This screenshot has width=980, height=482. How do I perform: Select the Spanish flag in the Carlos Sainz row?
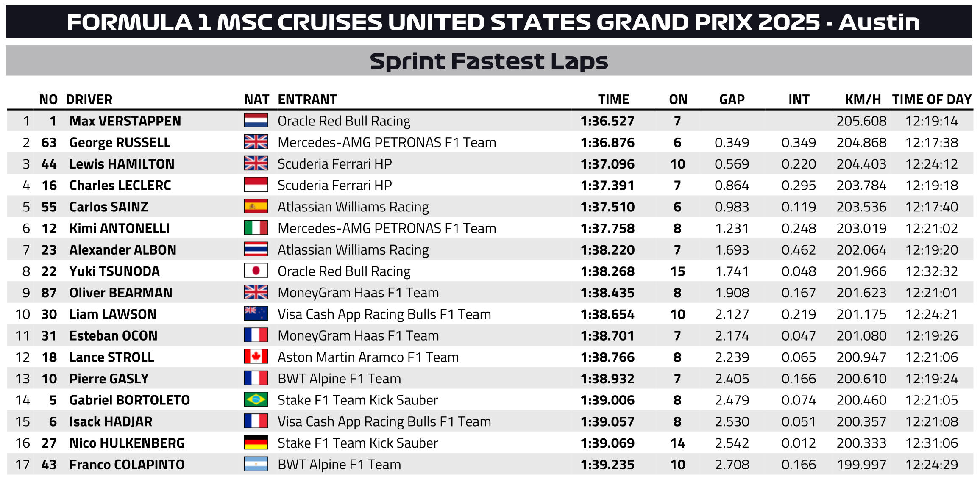256,206
